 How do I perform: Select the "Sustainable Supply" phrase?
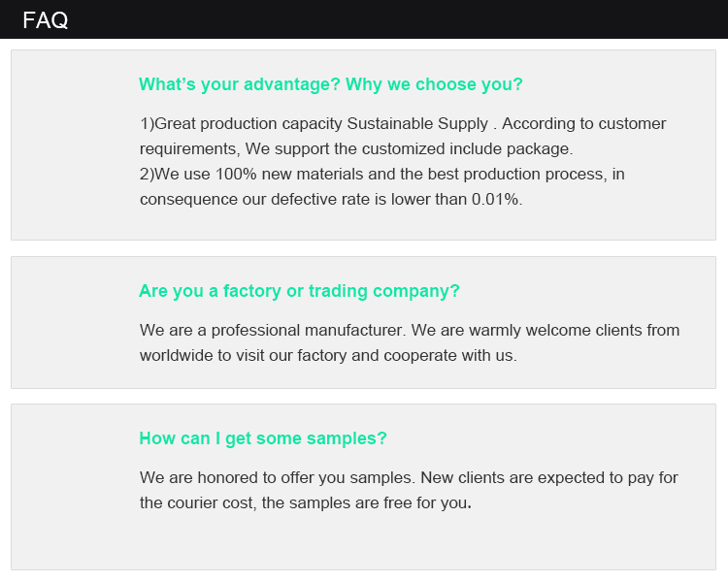click(x=417, y=124)
